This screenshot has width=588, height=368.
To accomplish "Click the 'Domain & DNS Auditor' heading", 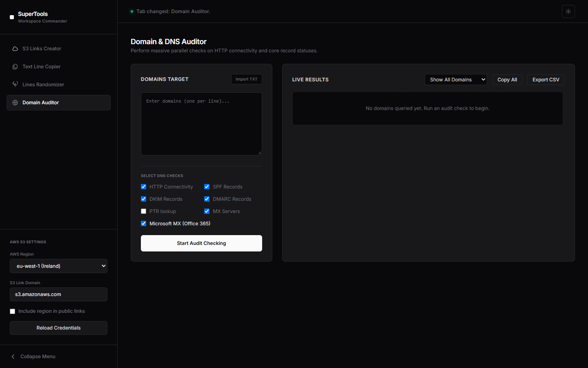I will (169, 42).
